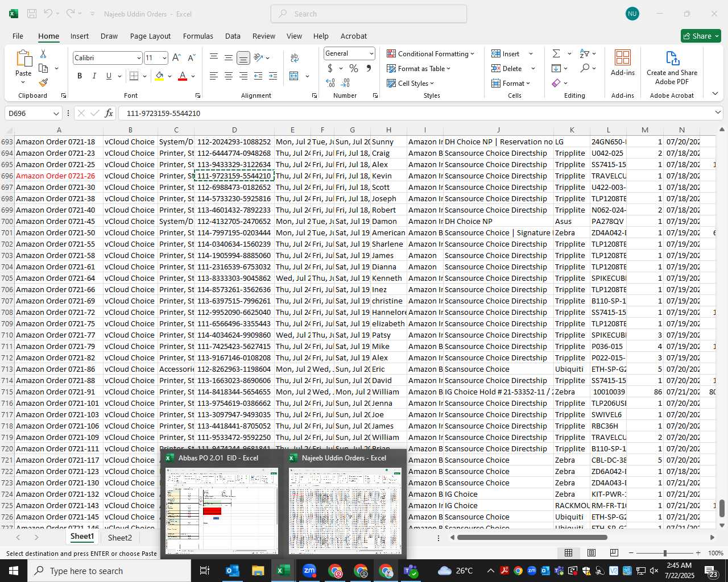Click Decrease Decimal icon

[345, 83]
